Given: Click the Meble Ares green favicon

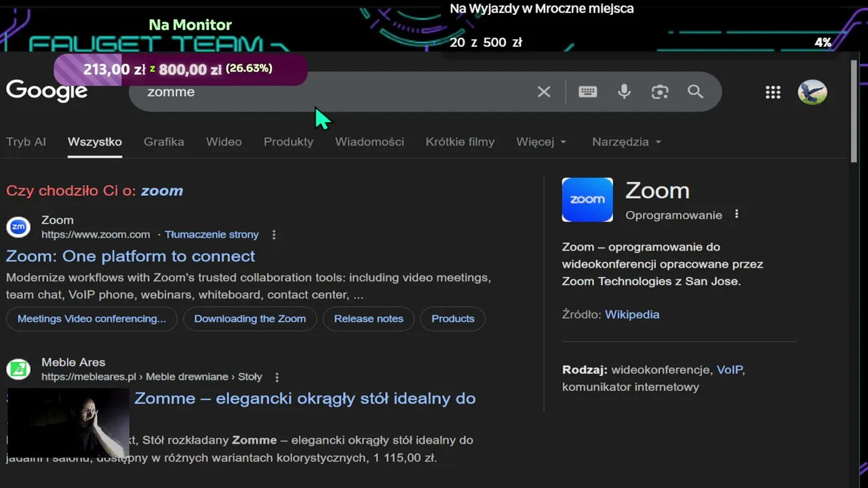Looking at the screenshot, I should coord(18,369).
